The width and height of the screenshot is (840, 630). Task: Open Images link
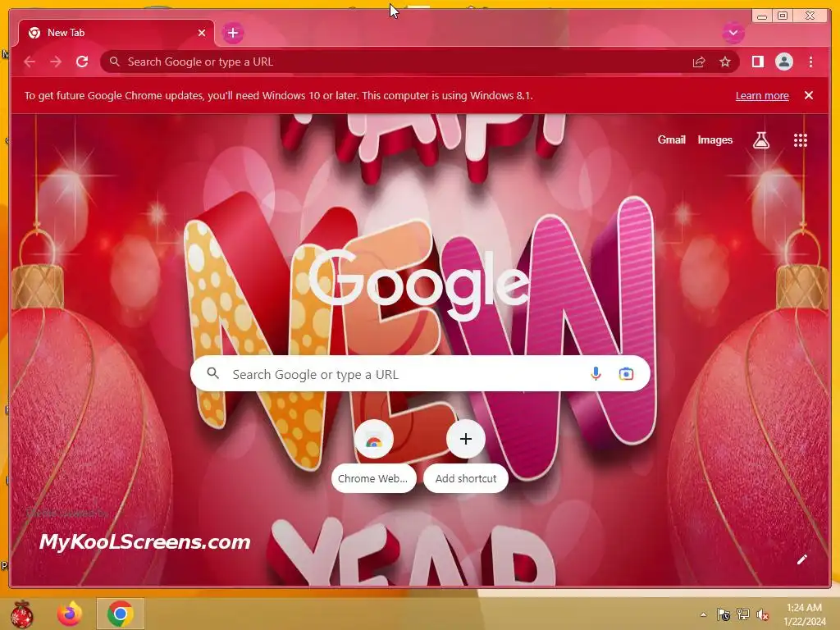(x=714, y=139)
